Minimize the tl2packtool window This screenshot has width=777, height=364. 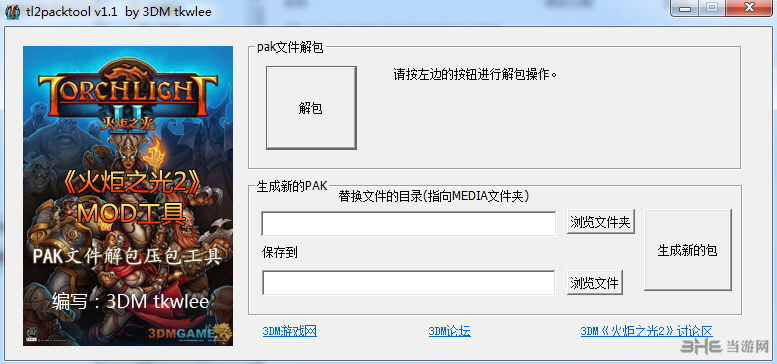coord(684,8)
